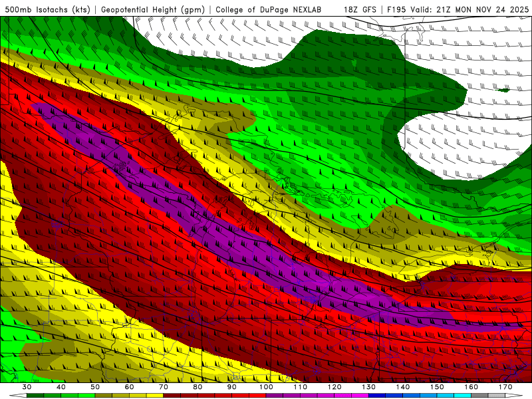Click the 'F195' forecast hour label
This screenshot has width=532, height=399.
point(396,10)
